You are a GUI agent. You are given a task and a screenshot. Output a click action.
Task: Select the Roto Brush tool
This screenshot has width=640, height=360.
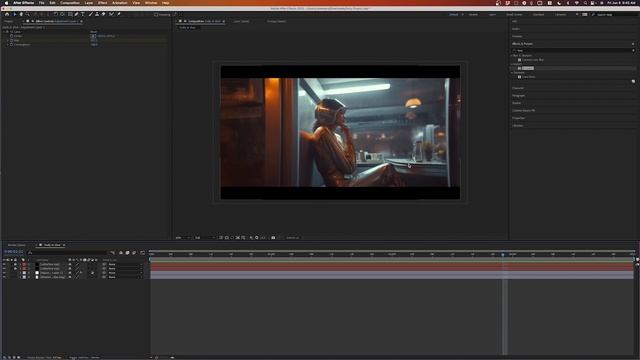click(x=111, y=14)
